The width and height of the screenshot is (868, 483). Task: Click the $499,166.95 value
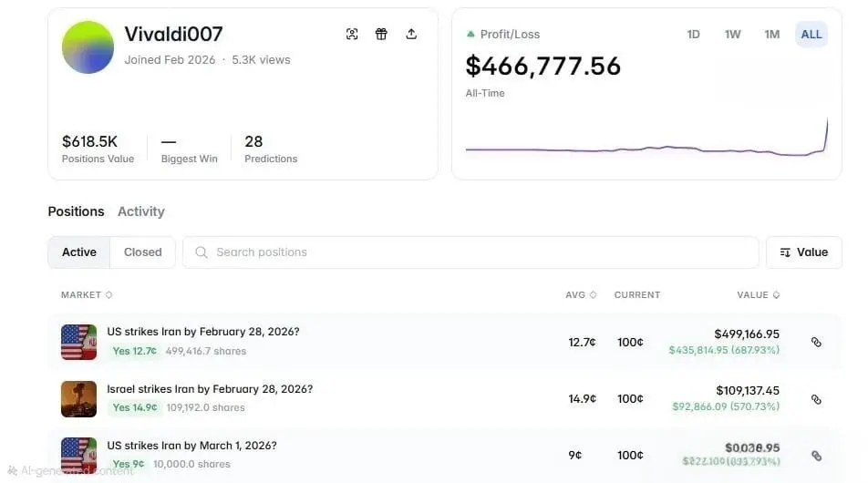point(747,334)
